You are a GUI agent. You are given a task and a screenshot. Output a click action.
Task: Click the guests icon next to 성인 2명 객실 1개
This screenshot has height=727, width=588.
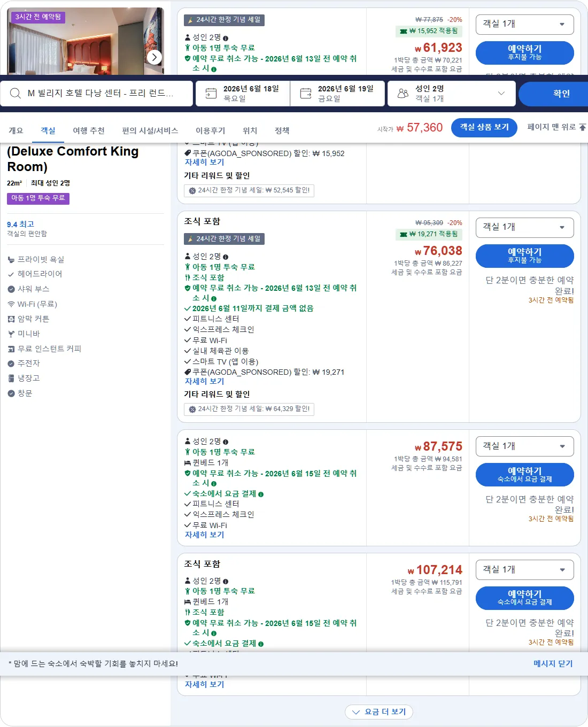pyautogui.click(x=403, y=94)
